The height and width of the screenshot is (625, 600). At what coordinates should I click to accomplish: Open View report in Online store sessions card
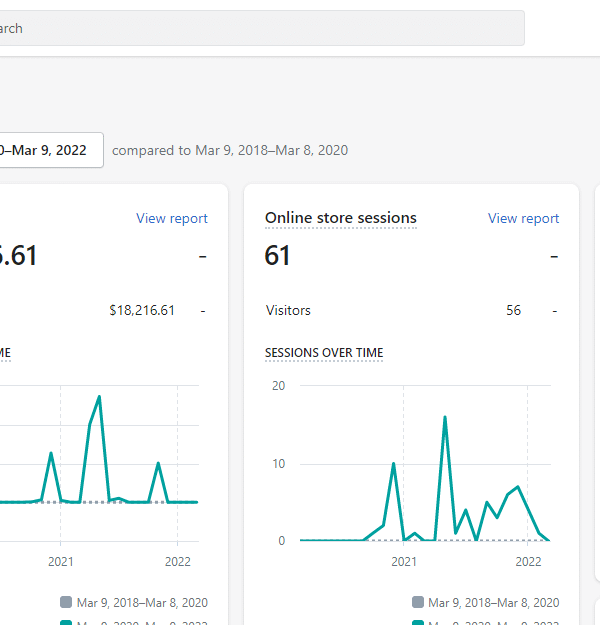[x=523, y=218]
